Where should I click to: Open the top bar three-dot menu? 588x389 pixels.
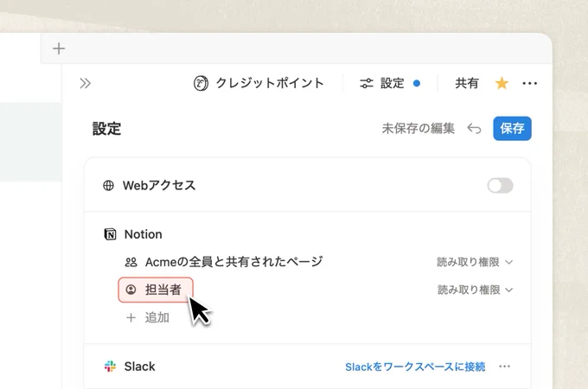pyautogui.click(x=529, y=83)
